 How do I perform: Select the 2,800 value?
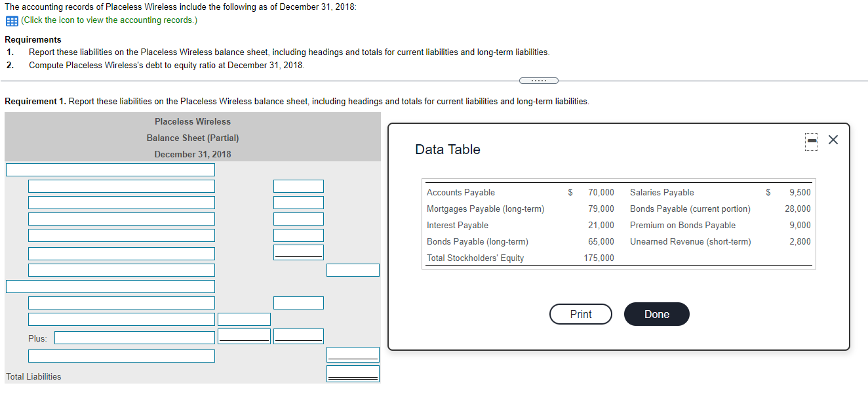[800, 241]
